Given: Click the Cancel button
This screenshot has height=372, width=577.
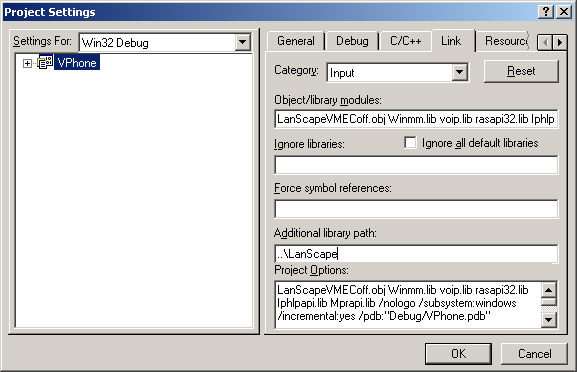Looking at the screenshot, I should coord(534,354).
